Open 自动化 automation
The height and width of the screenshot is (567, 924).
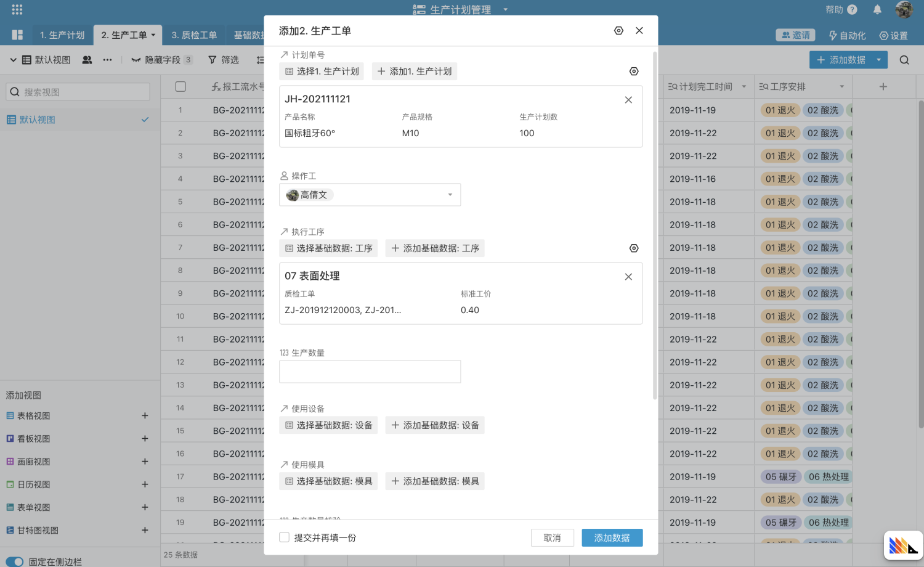pos(847,36)
